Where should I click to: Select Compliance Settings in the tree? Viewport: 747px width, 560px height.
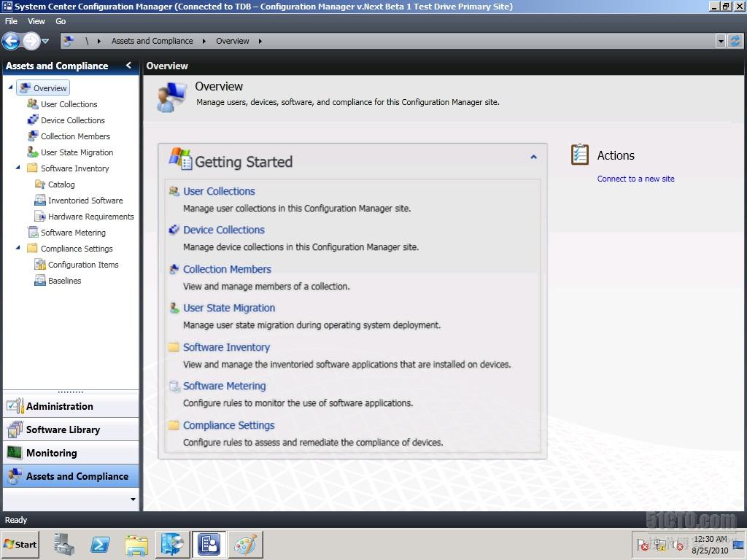click(x=77, y=249)
